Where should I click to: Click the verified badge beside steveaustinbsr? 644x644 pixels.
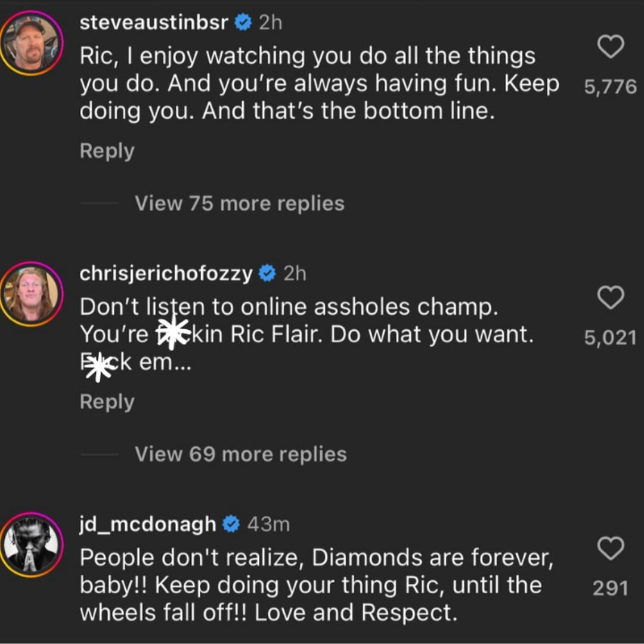[243, 23]
